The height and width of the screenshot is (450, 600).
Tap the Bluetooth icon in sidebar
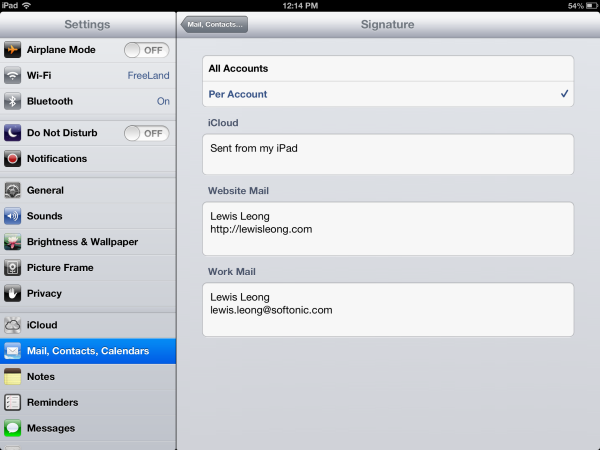(13, 101)
